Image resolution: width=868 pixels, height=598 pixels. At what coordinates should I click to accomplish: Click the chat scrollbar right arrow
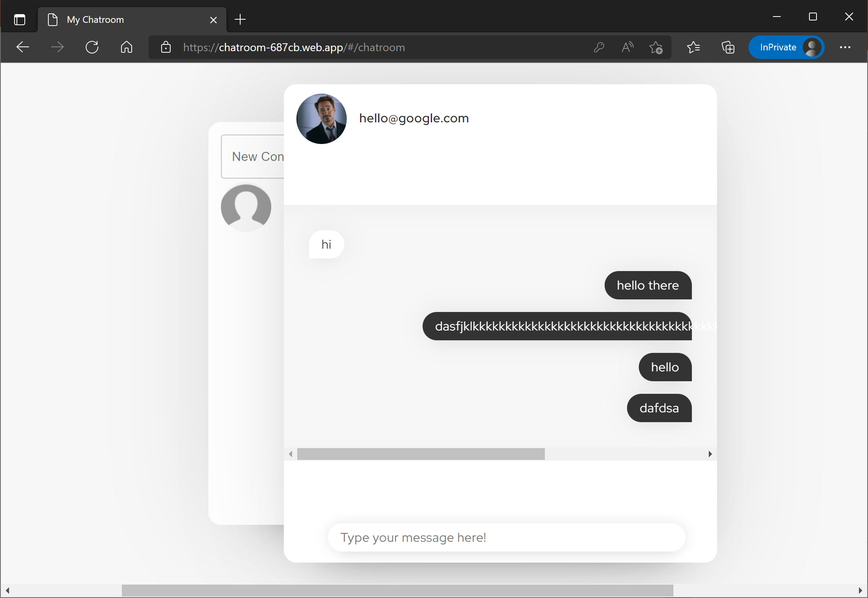(710, 454)
